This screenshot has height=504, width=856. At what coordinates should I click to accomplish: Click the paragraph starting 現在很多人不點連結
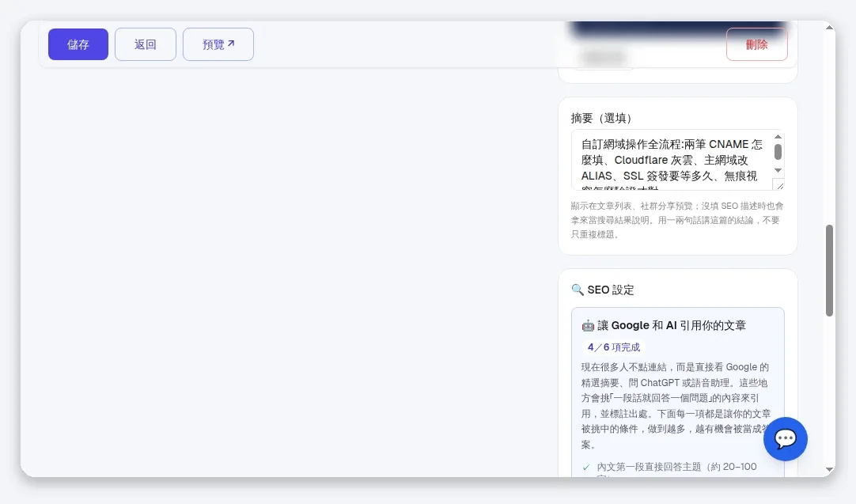tap(676, 406)
